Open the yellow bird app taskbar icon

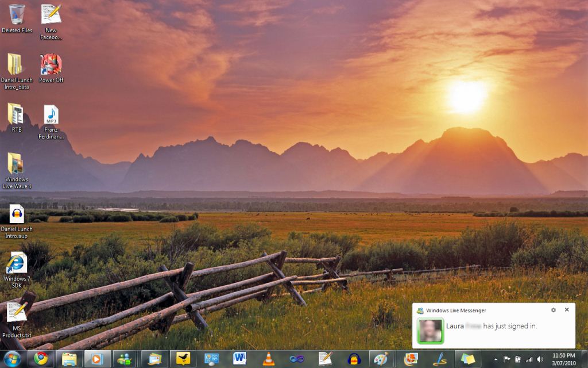pos(183,359)
